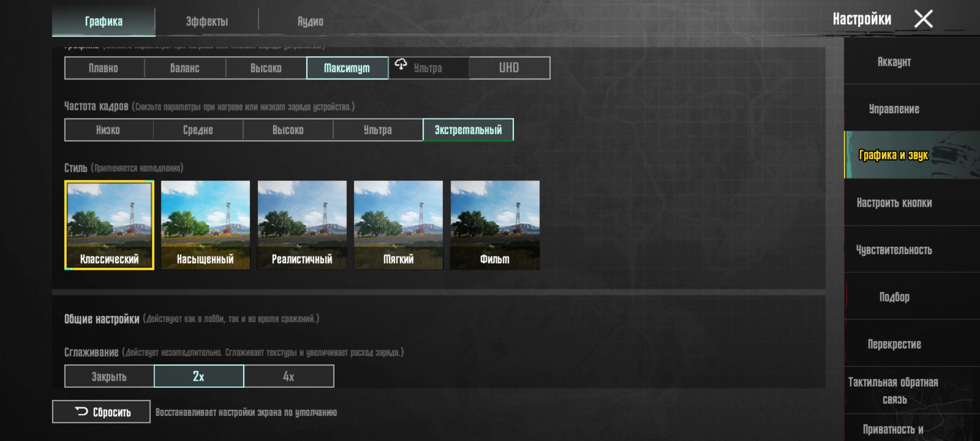Image resolution: width=980 pixels, height=441 pixels.
Task: Pick the Насыщенный style thumbnail
Action: point(205,225)
